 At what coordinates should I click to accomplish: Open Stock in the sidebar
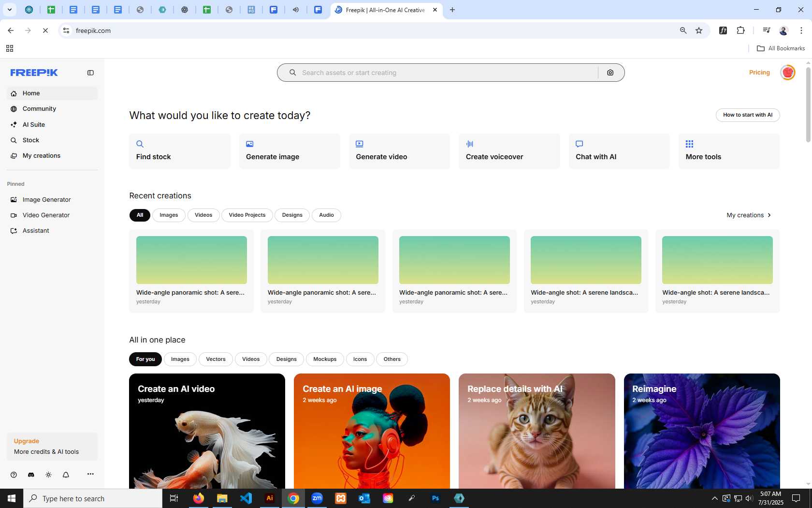coord(52,140)
